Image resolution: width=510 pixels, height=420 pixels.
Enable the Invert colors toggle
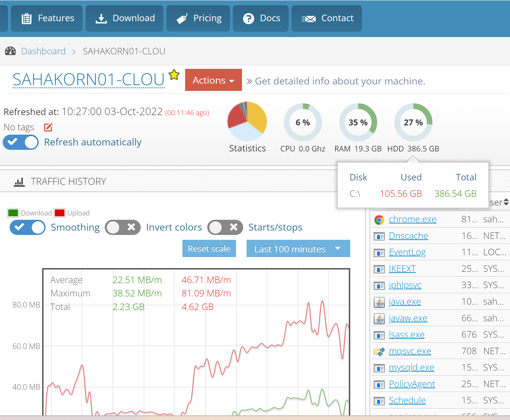122,227
